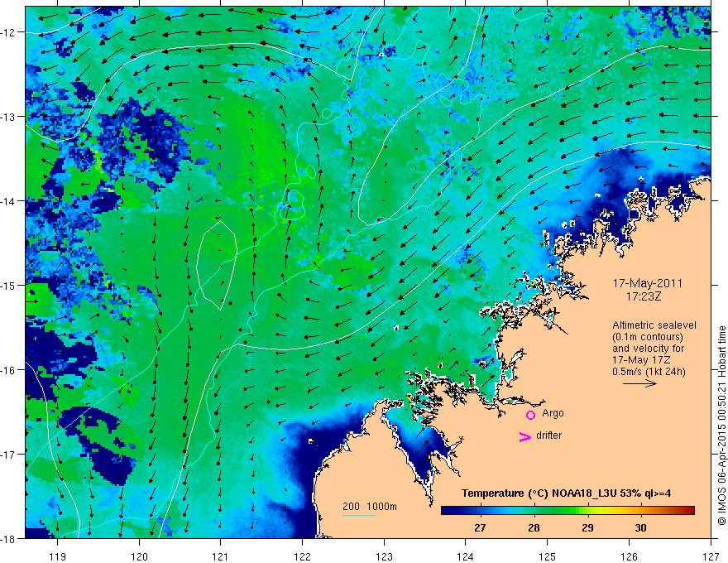Click the '200 1000m' depth contour label
728x563 pixels.
370,507
